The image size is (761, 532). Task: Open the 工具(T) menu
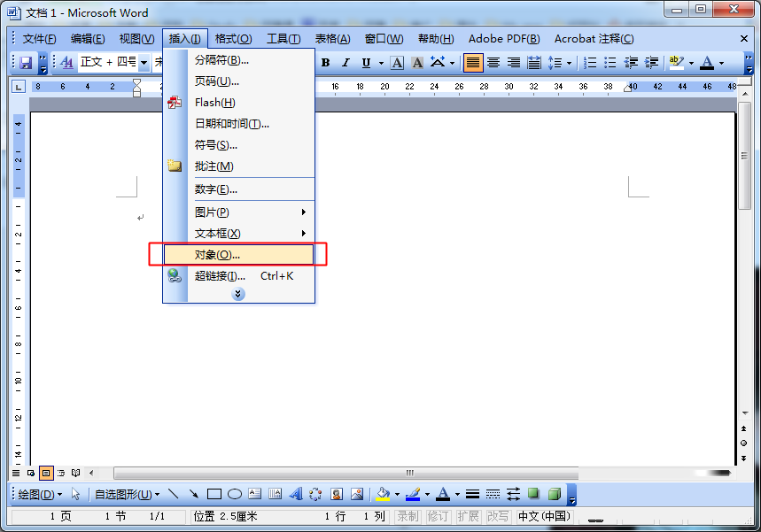[x=283, y=39]
